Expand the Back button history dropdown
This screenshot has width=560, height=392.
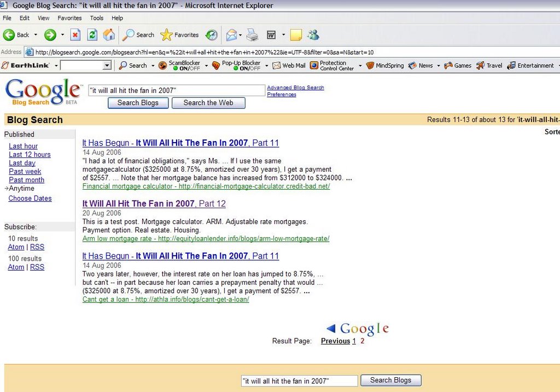click(36, 35)
